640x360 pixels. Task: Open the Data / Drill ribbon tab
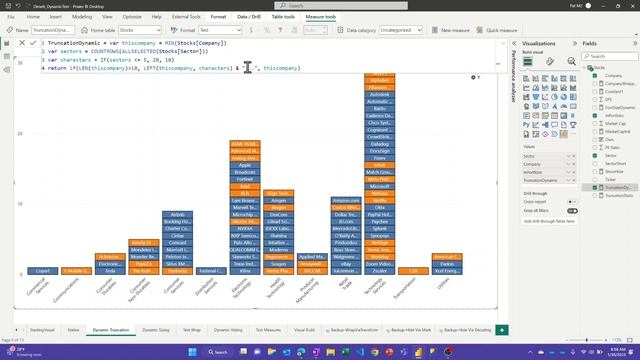[x=249, y=17]
